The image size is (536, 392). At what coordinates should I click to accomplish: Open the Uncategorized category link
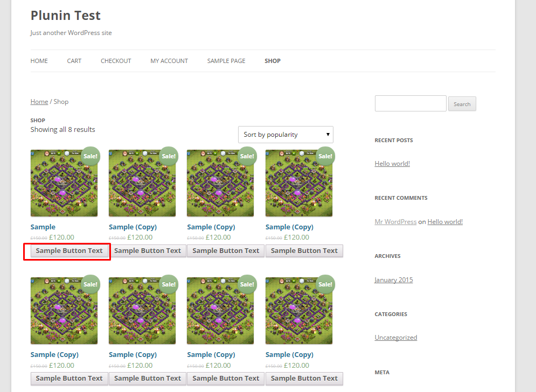[x=396, y=337]
